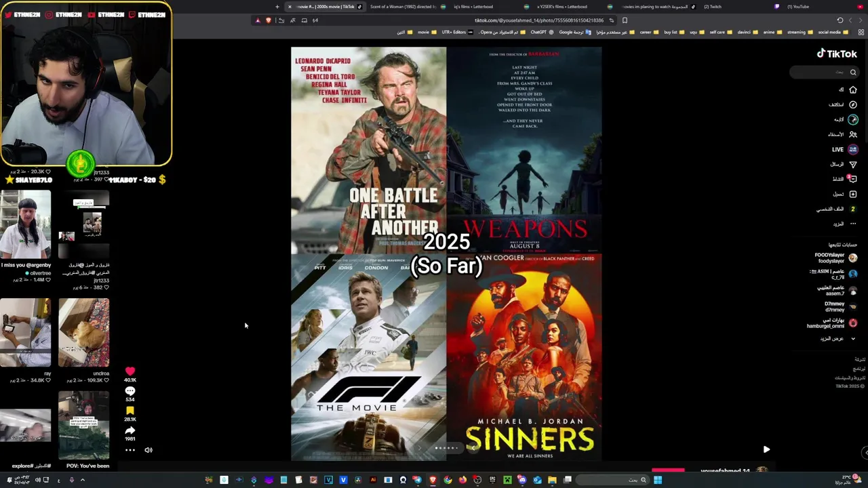
Task: Select the Sinners movie poster
Action: point(524,357)
